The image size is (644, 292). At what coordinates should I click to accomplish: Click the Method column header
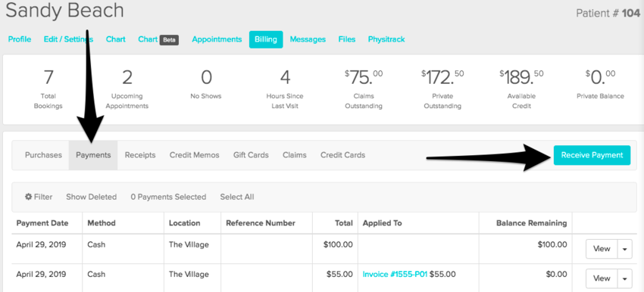[102, 223]
